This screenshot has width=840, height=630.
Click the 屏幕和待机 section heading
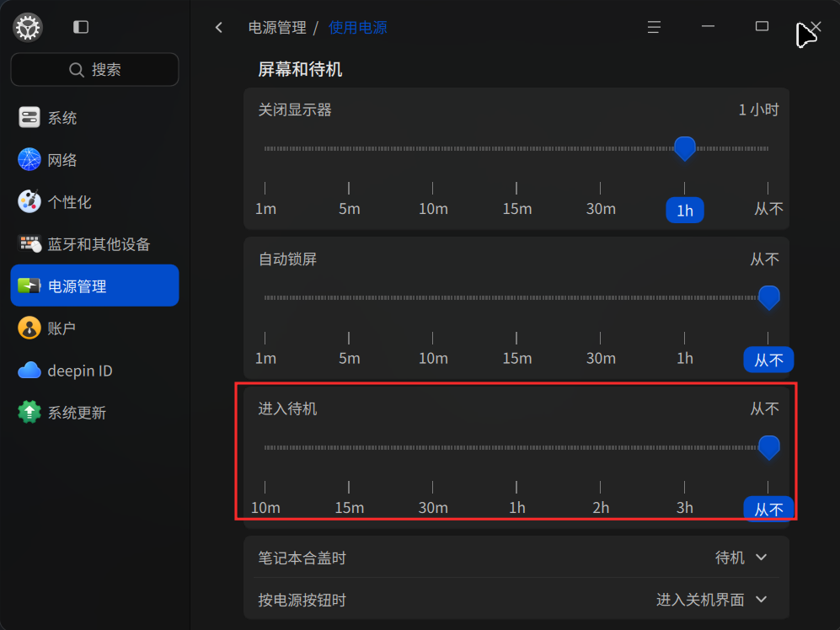pos(300,69)
